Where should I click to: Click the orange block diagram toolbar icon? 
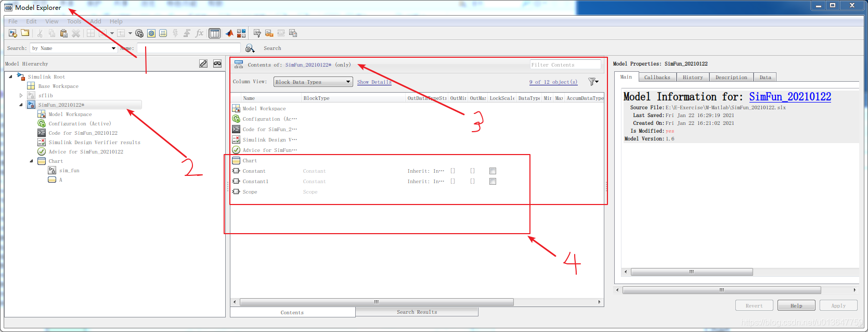269,33
